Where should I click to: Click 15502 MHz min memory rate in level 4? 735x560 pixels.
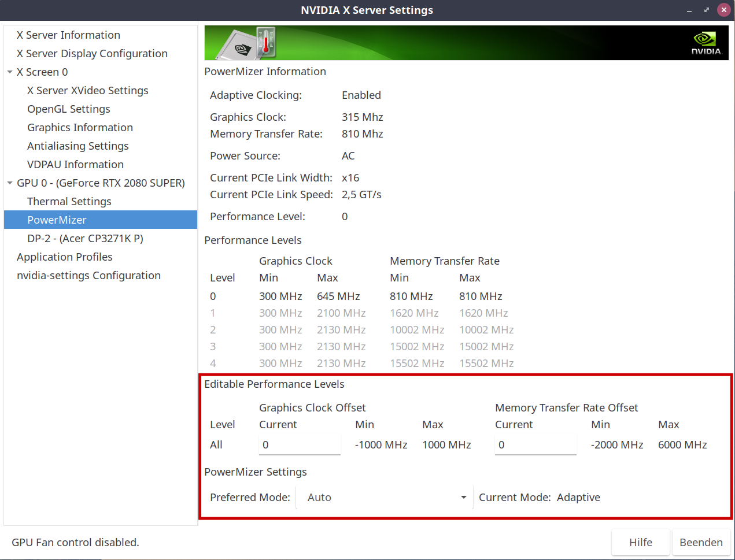(417, 364)
